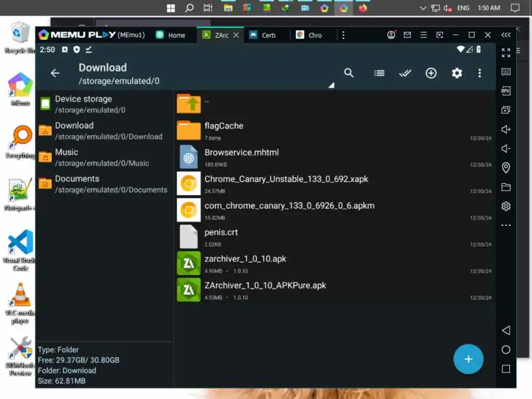Open File Explorer from taskbar
The width and height of the screenshot is (532, 399).
[228, 8]
